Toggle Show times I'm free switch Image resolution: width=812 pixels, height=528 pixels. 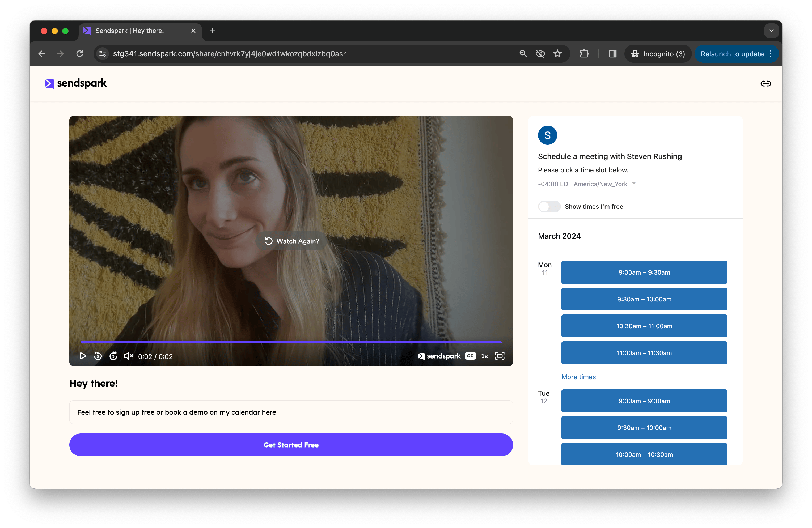coord(549,207)
